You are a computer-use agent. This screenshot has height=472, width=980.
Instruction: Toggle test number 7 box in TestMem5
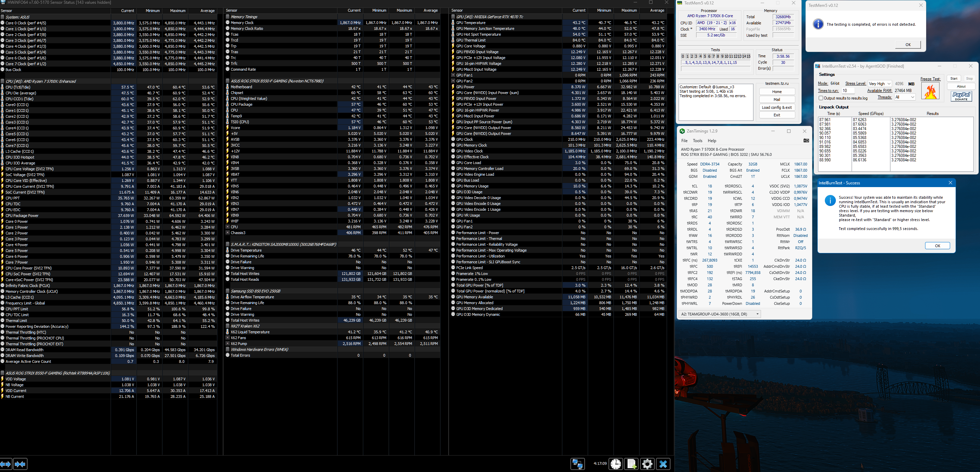click(713, 56)
